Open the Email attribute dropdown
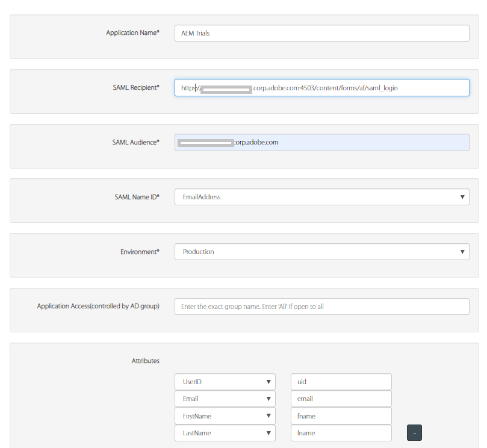Viewport: 487px width, 448px height. (225, 399)
